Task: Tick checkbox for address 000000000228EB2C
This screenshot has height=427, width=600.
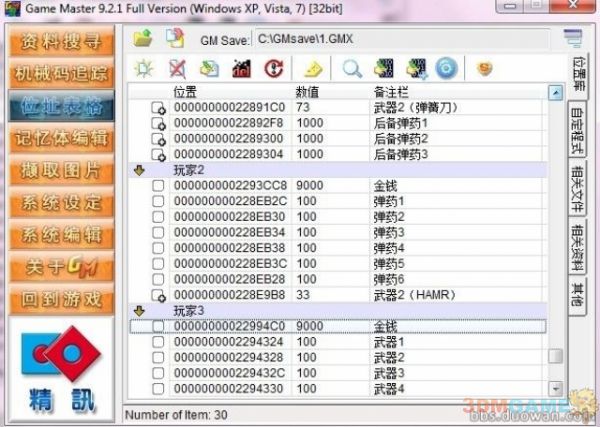Action: pos(158,201)
